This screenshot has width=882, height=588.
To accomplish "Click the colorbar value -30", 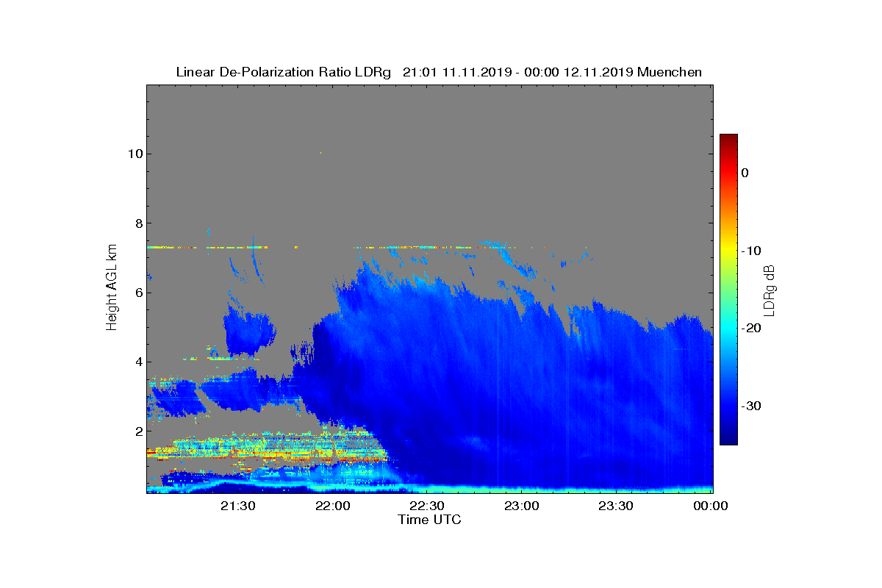I will (x=750, y=406).
